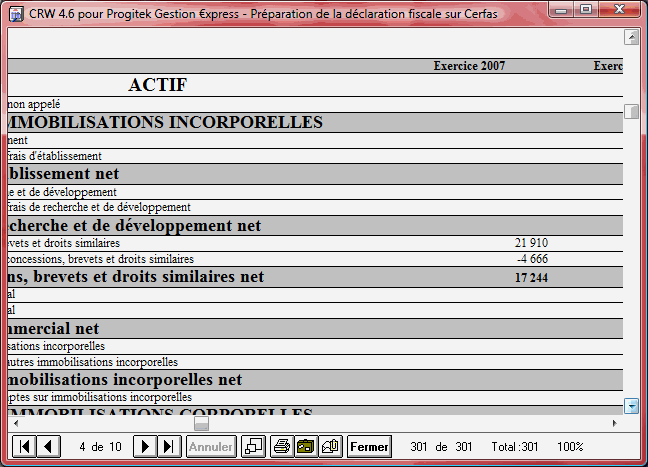Click the horizontal scrollbar left arrow
Image resolution: width=648 pixels, height=467 pixels.
tap(14, 424)
